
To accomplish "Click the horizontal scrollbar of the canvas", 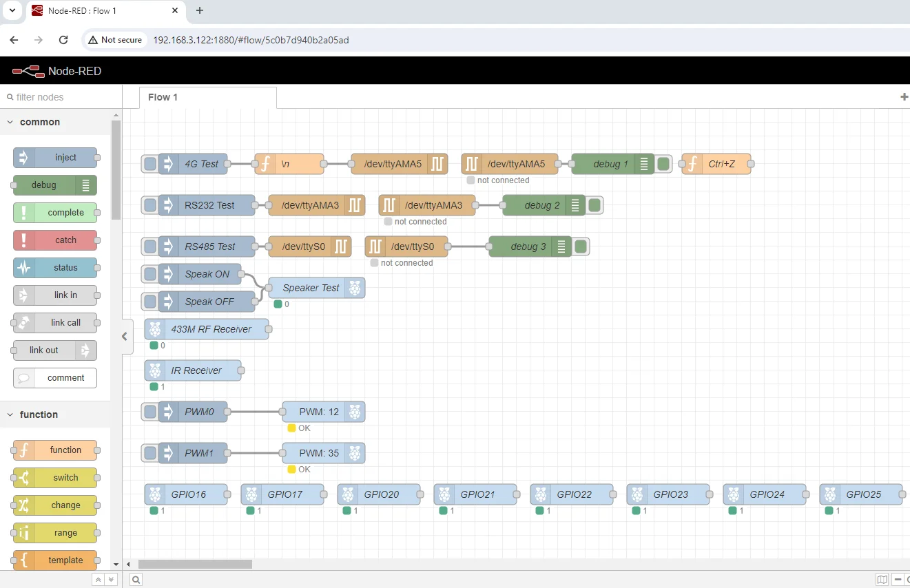I will pyautogui.click(x=195, y=564).
